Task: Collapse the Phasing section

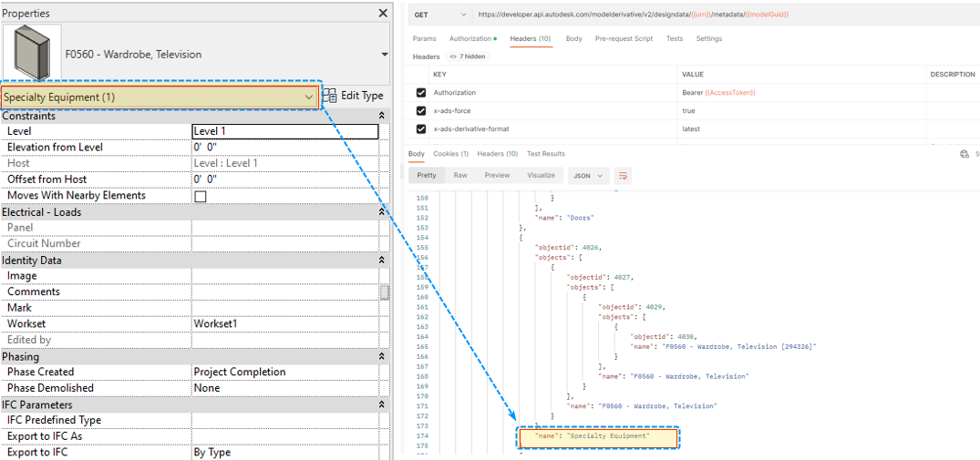Action: click(x=382, y=356)
